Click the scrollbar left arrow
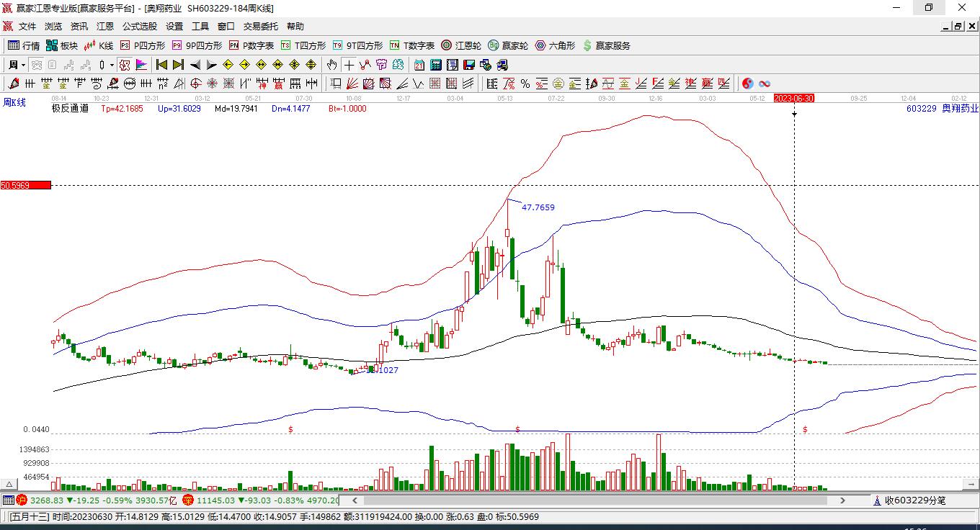 [x=354, y=500]
